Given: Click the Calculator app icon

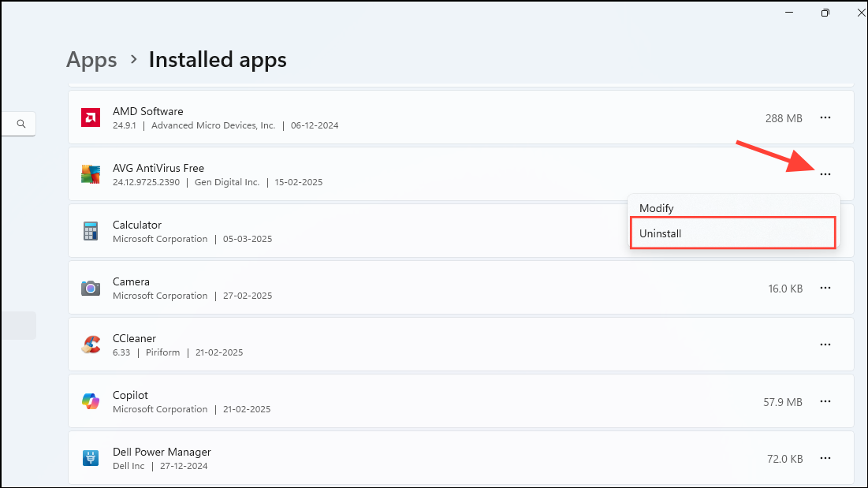Looking at the screenshot, I should point(91,231).
